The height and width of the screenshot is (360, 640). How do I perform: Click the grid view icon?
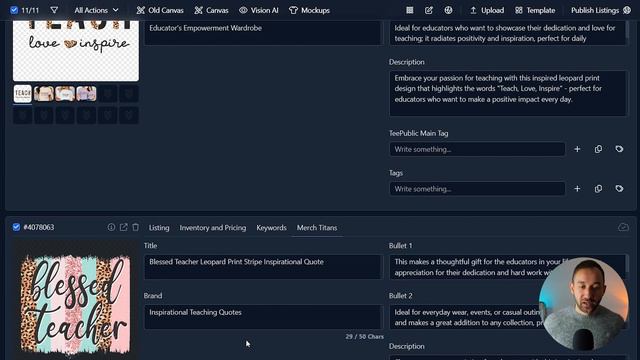(x=410, y=10)
